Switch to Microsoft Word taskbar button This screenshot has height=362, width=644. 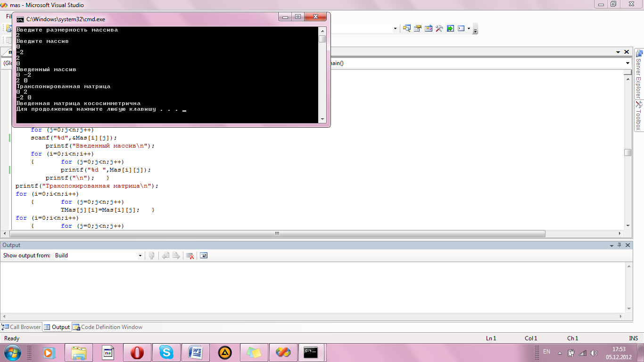click(196, 352)
